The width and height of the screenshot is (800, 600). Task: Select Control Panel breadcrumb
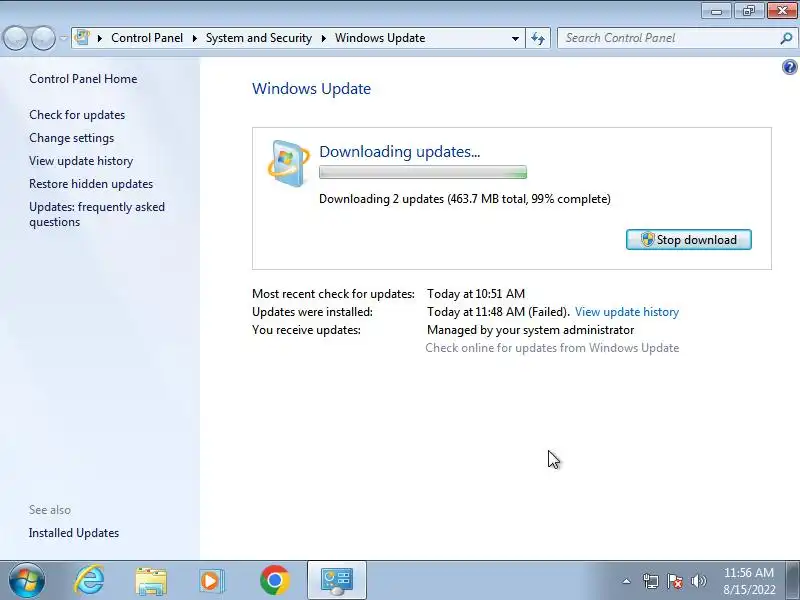pyautogui.click(x=147, y=38)
